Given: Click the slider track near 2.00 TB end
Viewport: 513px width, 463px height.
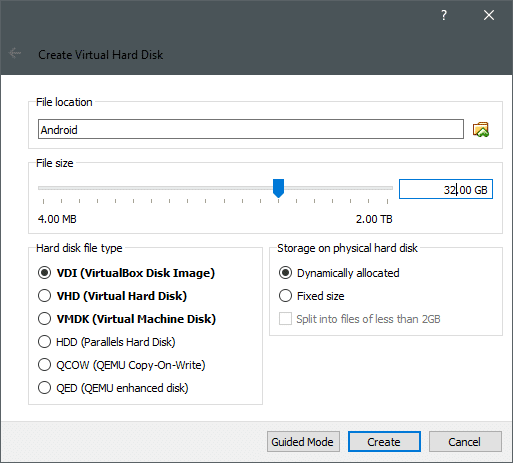Looking at the screenshot, I should tap(383, 188).
